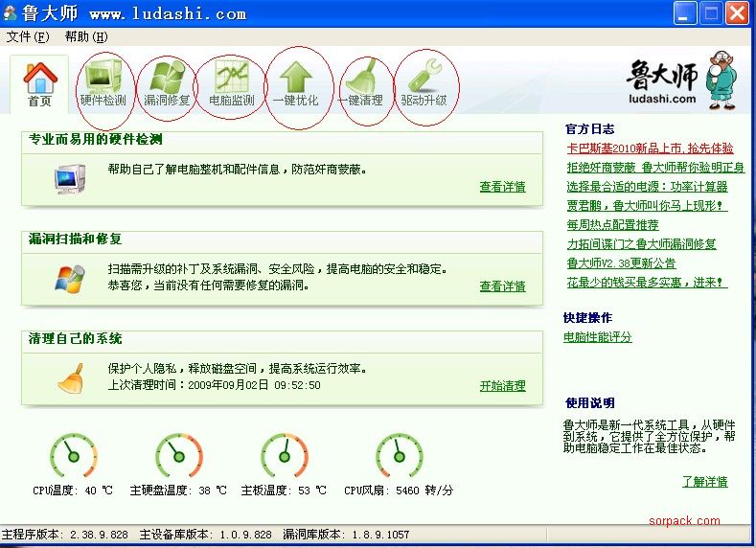Image resolution: width=756 pixels, height=548 pixels.
Task: Click the Windows flag icon in vulnerability panel
Action: coord(69,278)
